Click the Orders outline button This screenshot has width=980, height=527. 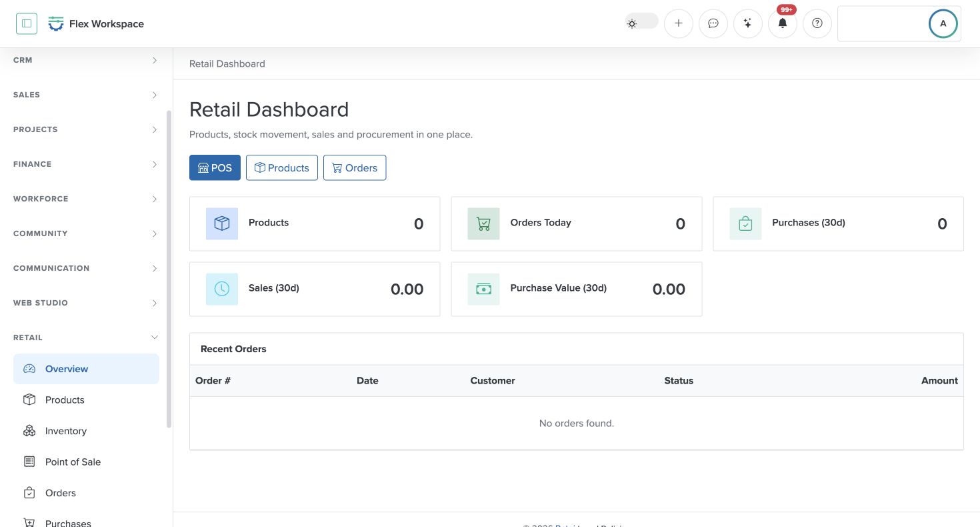point(355,168)
